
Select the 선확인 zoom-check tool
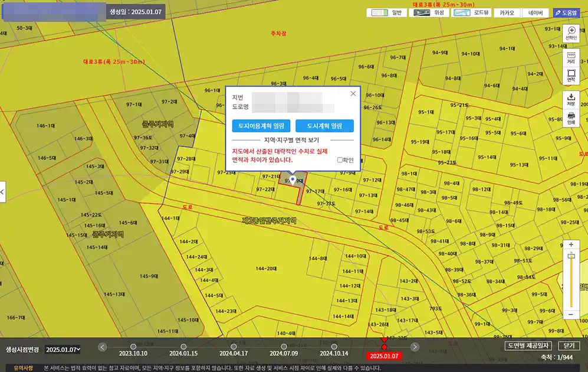pos(571,33)
